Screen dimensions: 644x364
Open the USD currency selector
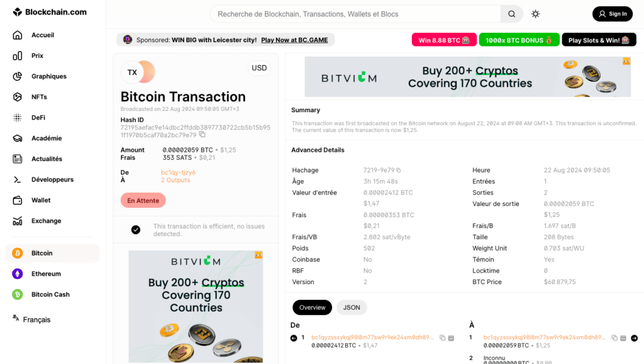pyautogui.click(x=259, y=67)
